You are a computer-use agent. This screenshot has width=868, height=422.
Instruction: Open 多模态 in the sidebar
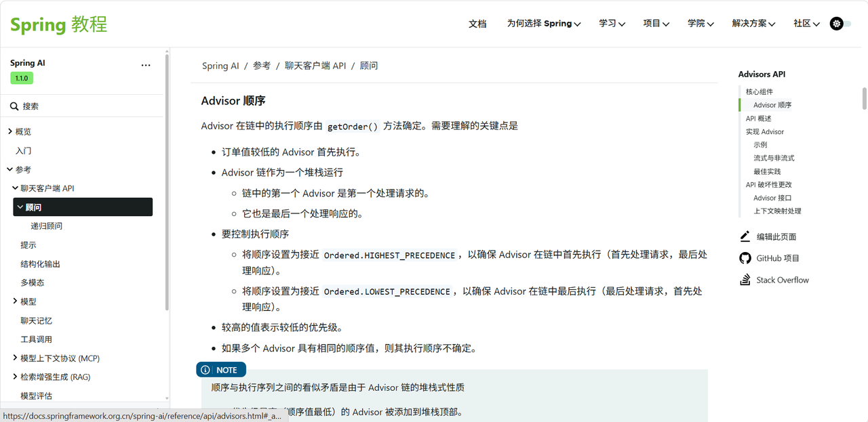coord(33,282)
